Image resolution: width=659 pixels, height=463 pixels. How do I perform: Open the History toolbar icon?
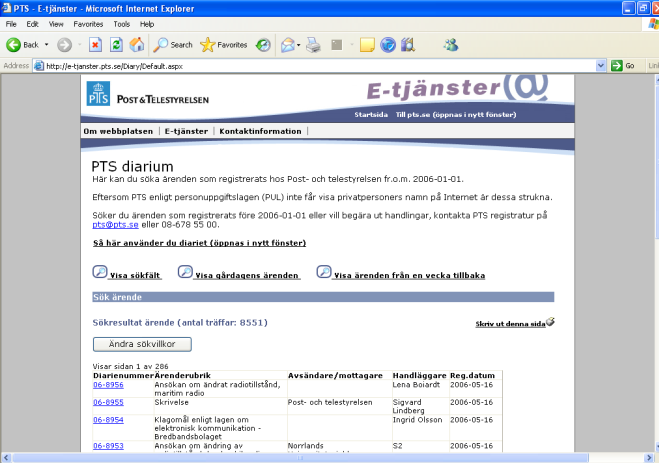tap(263, 45)
